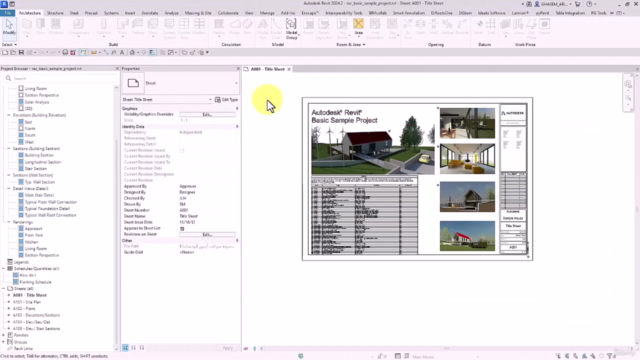The height and width of the screenshot is (360, 640).
Task: Click the Ramp tool icon
Action: [235, 25]
